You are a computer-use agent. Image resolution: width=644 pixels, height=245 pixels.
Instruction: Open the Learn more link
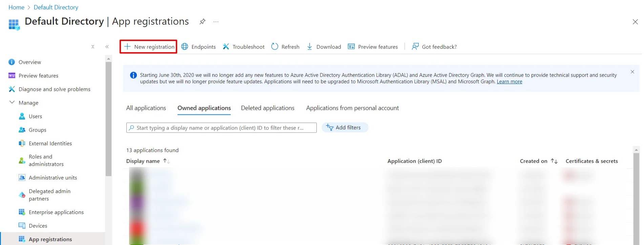(x=510, y=82)
